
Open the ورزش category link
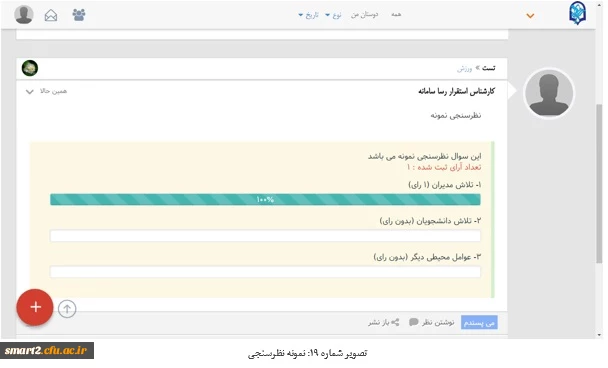(x=465, y=69)
